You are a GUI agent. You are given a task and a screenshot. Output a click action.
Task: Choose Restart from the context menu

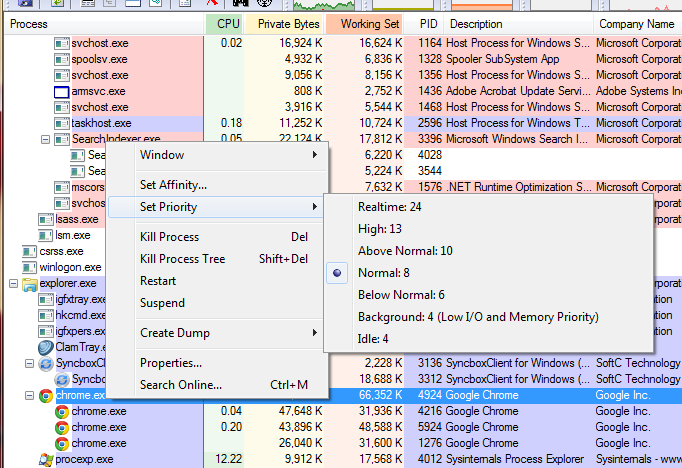point(217,281)
